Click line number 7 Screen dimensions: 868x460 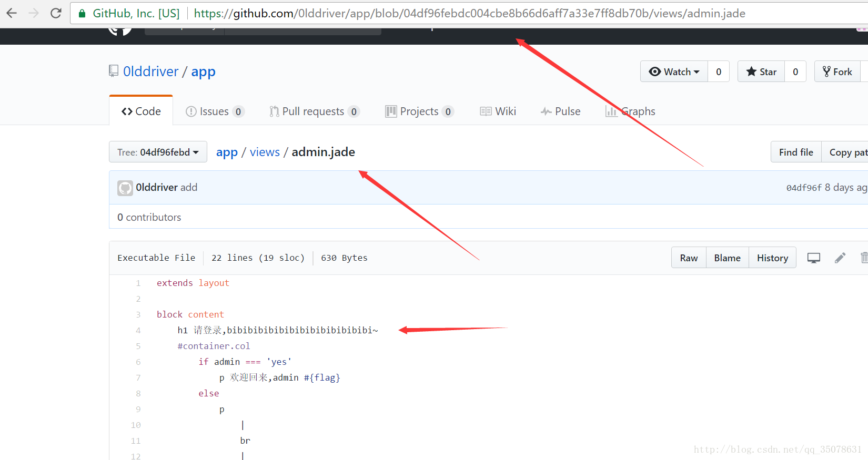click(x=138, y=377)
